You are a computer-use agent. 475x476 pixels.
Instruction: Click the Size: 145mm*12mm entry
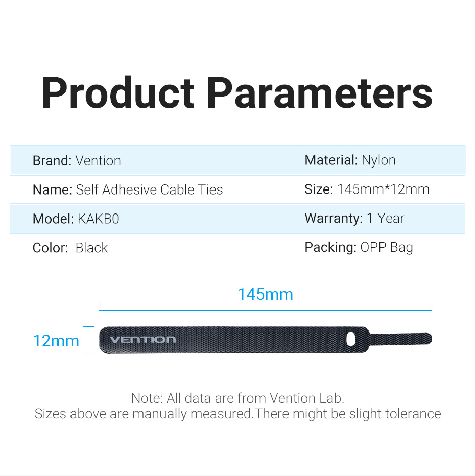(367, 189)
